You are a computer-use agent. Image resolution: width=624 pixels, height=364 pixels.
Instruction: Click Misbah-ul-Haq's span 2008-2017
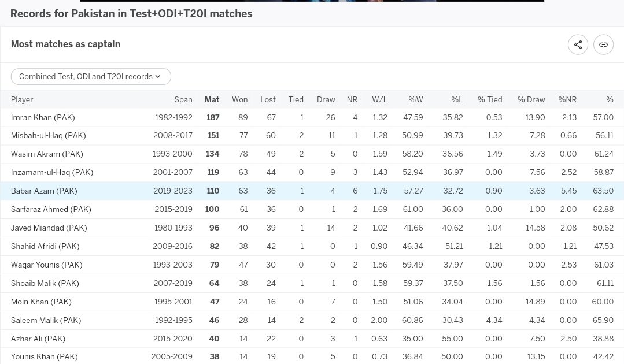(173, 136)
